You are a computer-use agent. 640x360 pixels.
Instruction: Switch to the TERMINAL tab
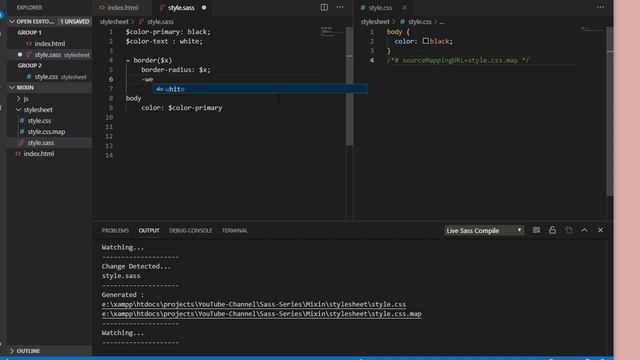tap(235, 231)
